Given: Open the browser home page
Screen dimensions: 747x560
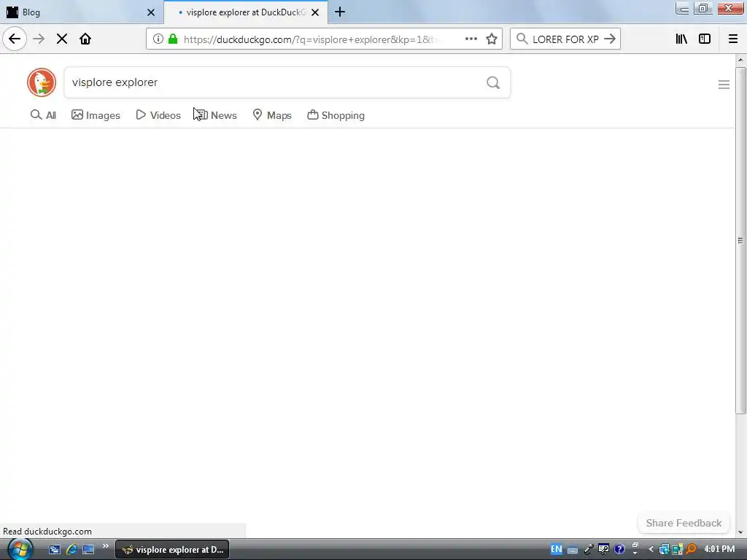Looking at the screenshot, I should [85, 39].
